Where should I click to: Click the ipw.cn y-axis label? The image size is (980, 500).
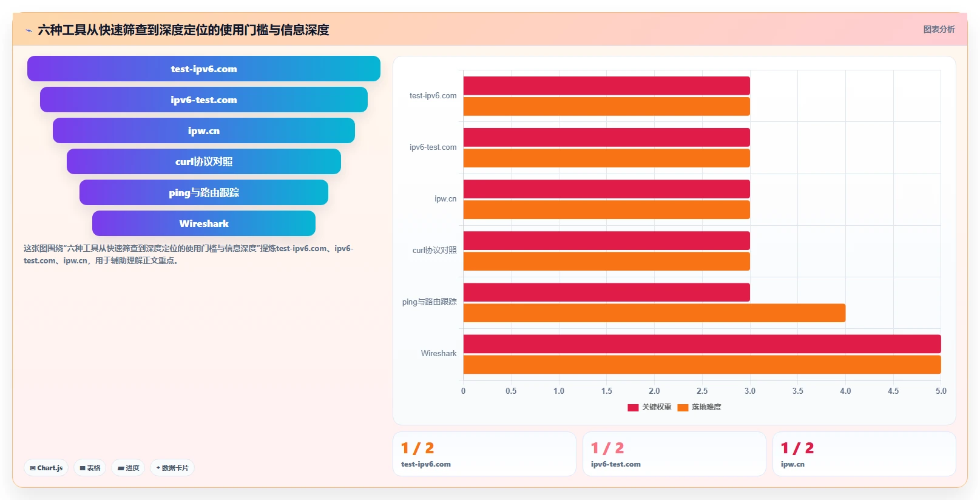(x=445, y=198)
